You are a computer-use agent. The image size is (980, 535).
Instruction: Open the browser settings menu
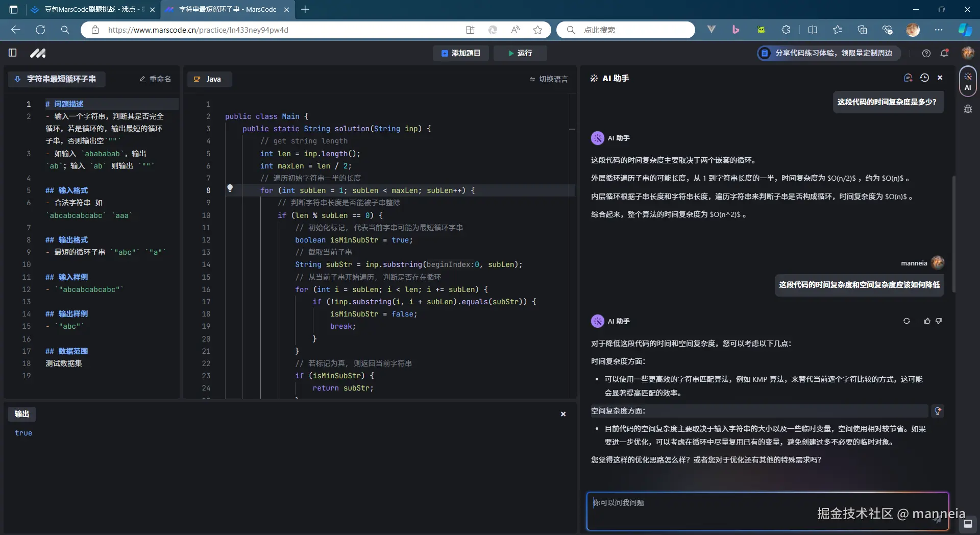coord(940,30)
